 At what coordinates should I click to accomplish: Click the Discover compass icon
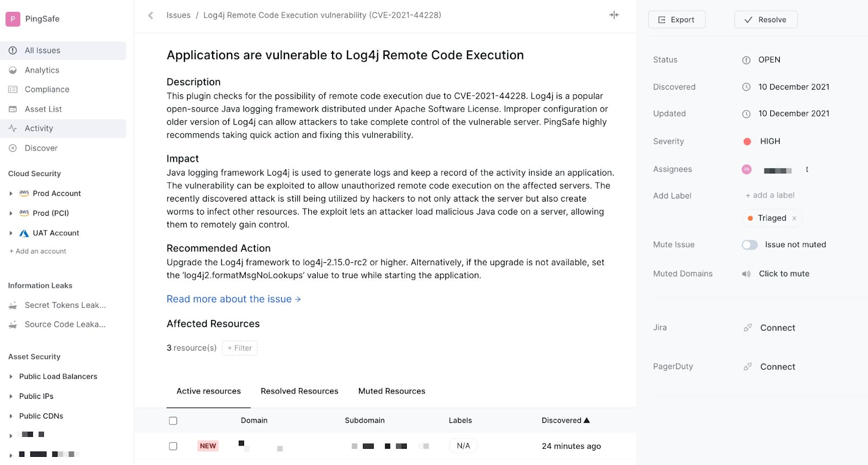click(13, 148)
